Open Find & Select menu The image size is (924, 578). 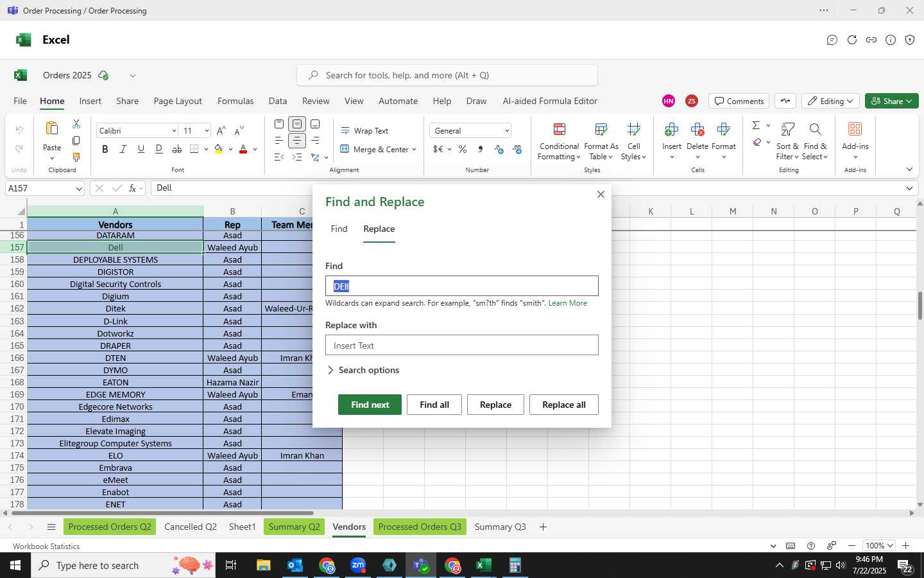pos(815,141)
